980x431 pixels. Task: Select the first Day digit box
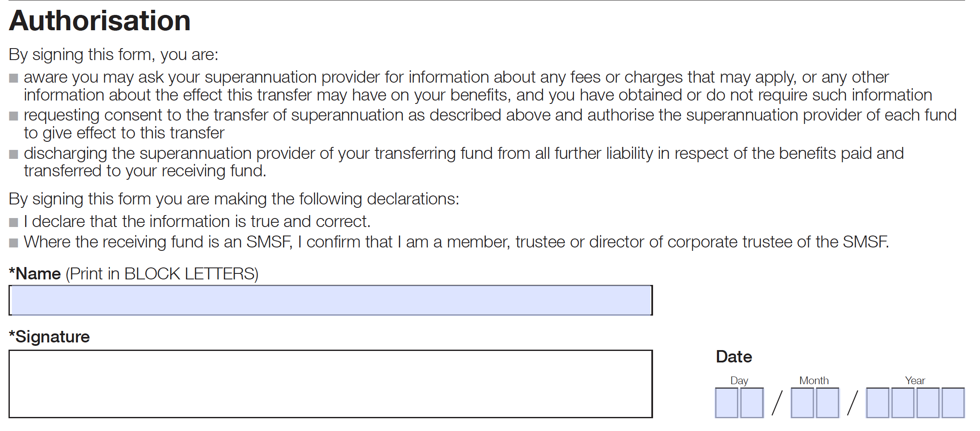pyautogui.click(x=727, y=403)
